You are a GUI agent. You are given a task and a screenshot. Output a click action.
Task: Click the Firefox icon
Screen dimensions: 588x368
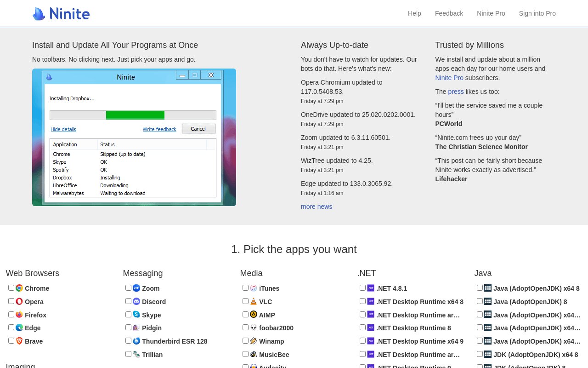(19, 315)
